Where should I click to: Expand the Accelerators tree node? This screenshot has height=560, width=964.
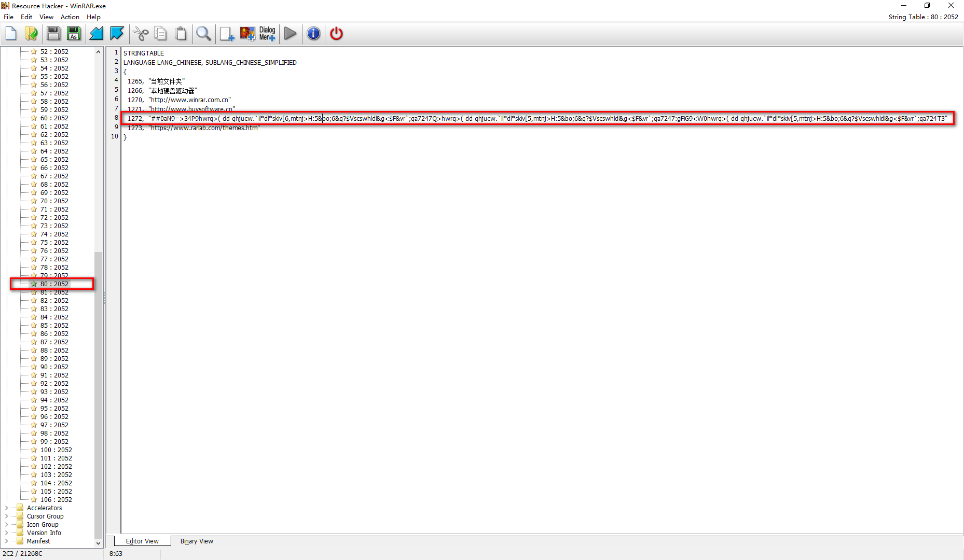coord(6,508)
